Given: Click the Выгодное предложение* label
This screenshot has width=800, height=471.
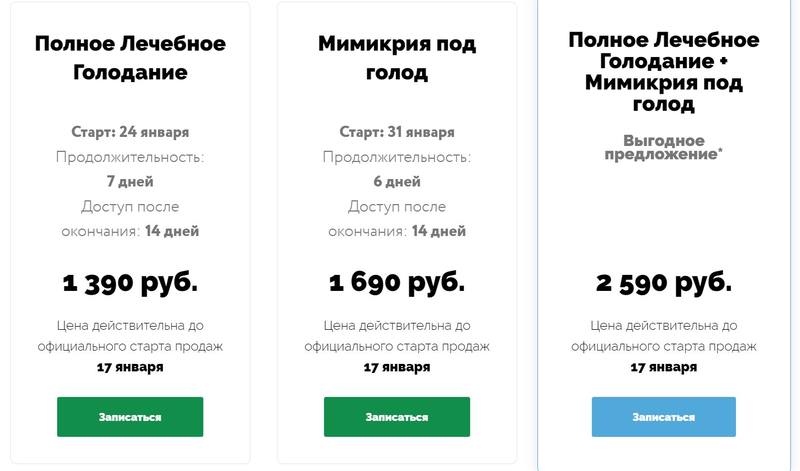Looking at the screenshot, I should click(x=664, y=148).
